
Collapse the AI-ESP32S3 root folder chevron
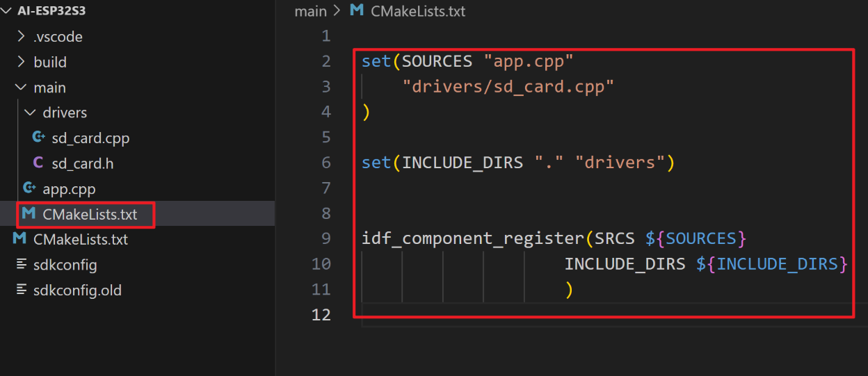[7, 11]
